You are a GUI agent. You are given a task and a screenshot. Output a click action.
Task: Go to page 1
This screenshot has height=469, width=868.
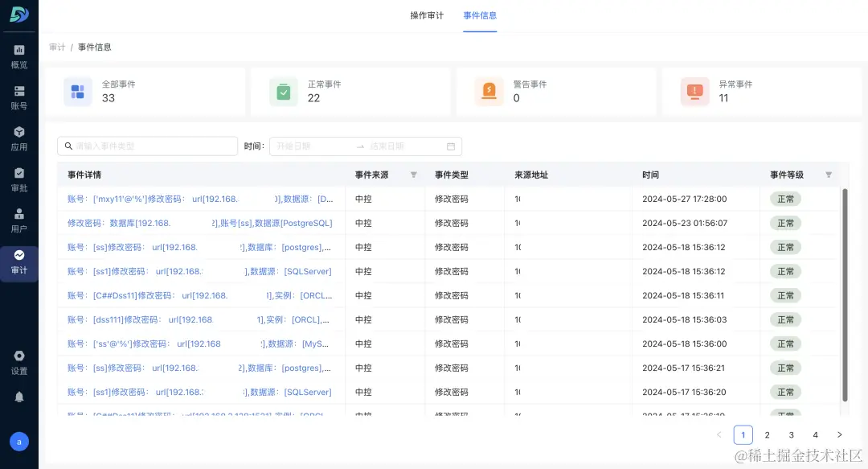[x=743, y=434]
